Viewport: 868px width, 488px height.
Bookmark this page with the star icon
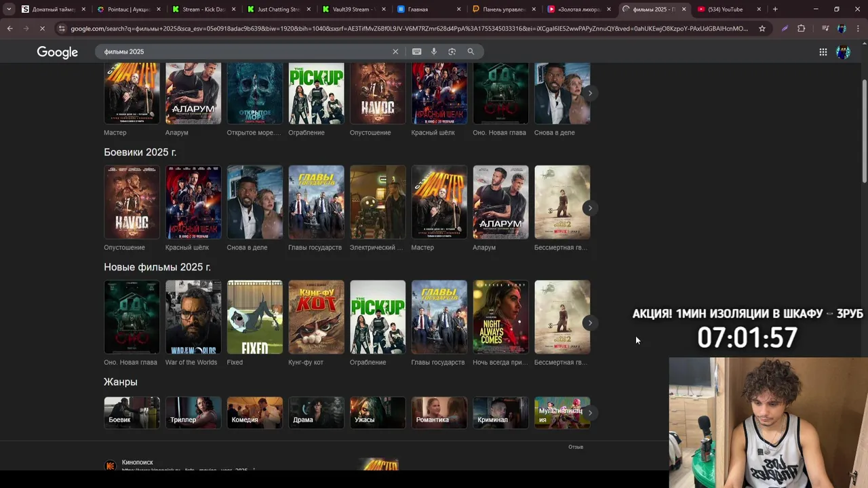762,28
